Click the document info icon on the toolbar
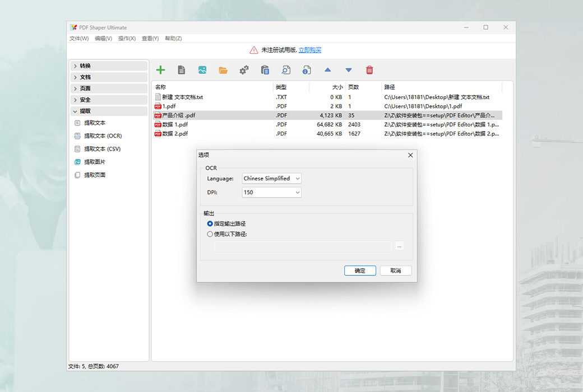583x392 pixels. pyautogui.click(x=306, y=69)
